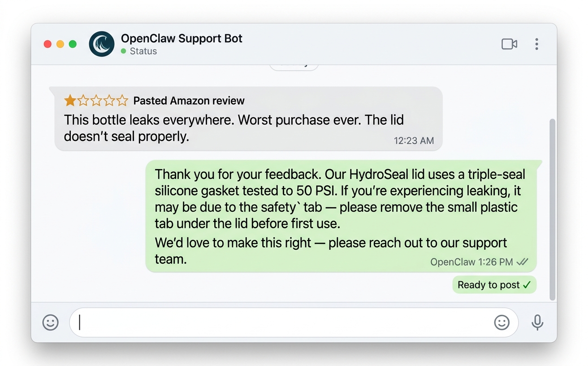Expand the collapsed pill above the review message
The image size is (588, 366).
(x=294, y=65)
